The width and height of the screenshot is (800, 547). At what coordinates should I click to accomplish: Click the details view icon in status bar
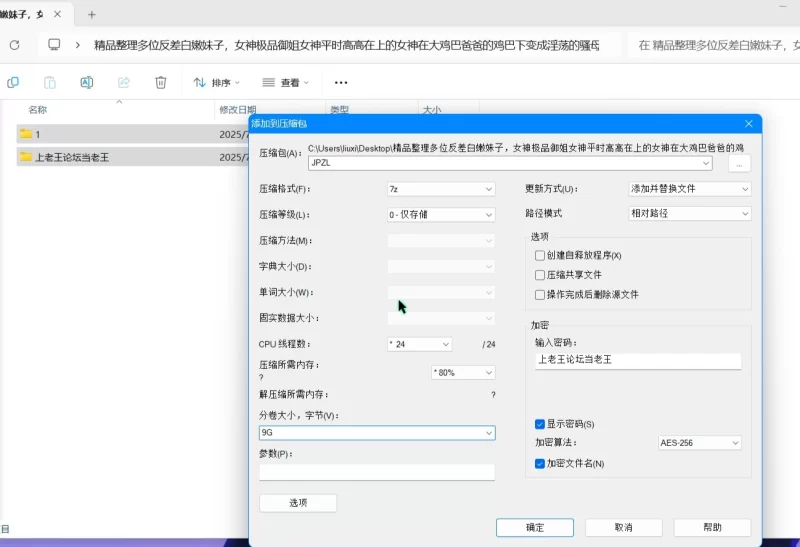pos(5,529)
